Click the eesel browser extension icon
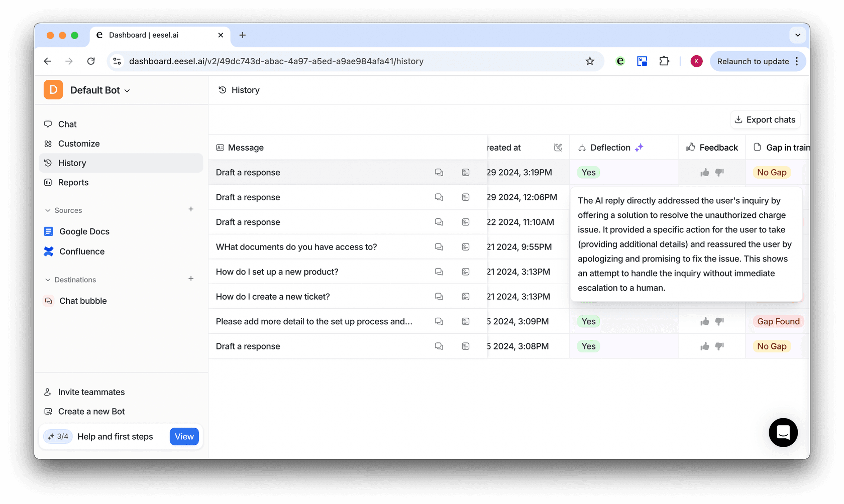Image resolution: width=844 pixels, height=504 pixels. (620, 61)
